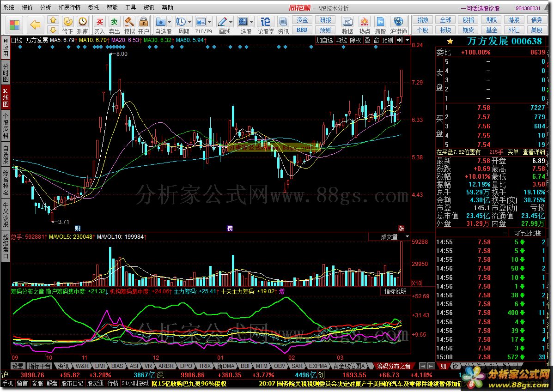Expand dropdown arrow beside 选股 icon
The width and height of the screenshot is (554, 392).
tap(252, 22)
